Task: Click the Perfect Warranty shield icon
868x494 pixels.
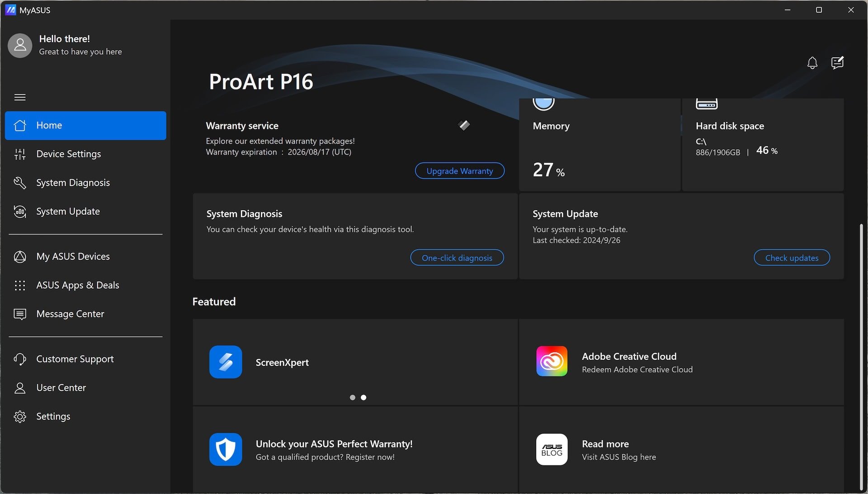Action: [x=226, y=450]
